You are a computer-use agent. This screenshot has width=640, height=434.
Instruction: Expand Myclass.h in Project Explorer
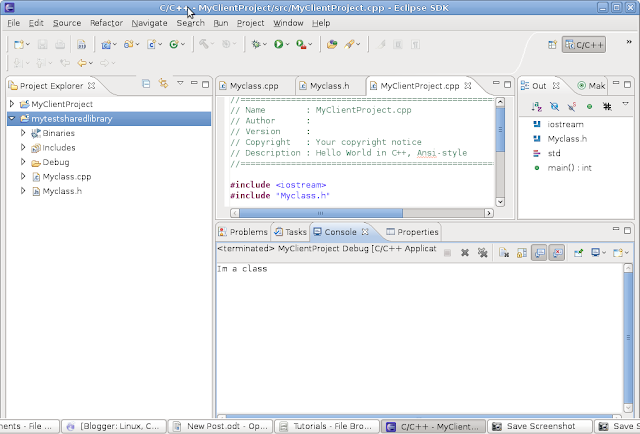[23, 191]
